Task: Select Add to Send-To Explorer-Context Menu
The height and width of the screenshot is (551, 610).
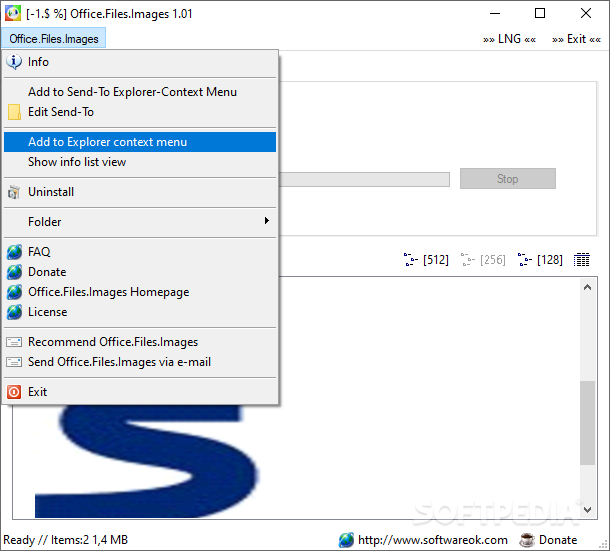Action: click(x=140, y=92)
